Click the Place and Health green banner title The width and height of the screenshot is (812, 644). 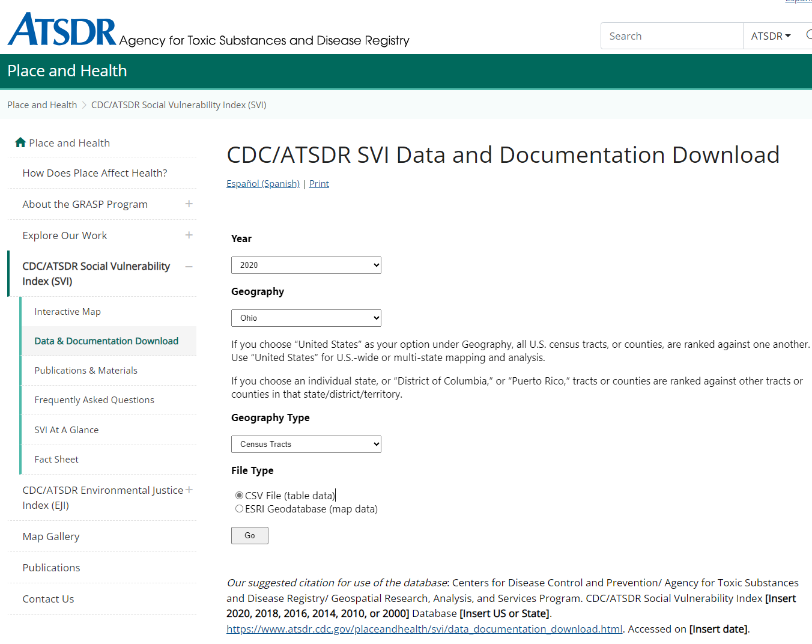(67, 71)
